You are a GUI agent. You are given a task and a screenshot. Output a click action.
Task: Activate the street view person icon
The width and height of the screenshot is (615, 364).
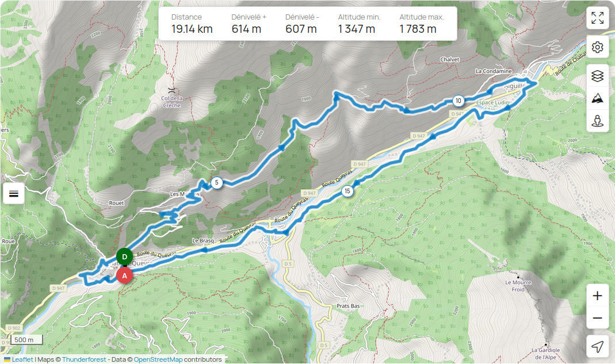597,121
